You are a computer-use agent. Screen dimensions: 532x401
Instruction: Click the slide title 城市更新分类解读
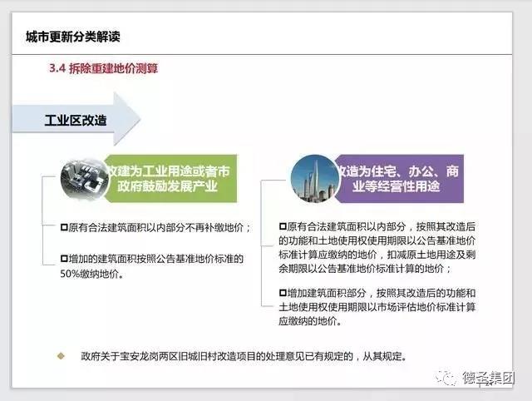coord(72,37)
